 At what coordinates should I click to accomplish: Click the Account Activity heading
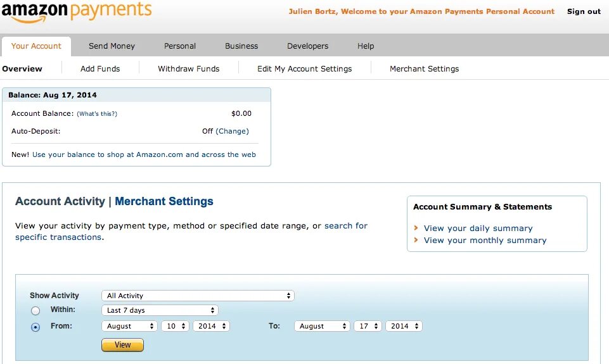tap(60, 201)
